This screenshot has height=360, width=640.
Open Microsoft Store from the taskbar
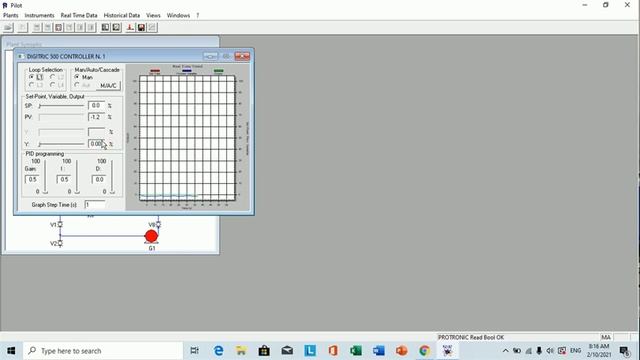click(264, 351)
